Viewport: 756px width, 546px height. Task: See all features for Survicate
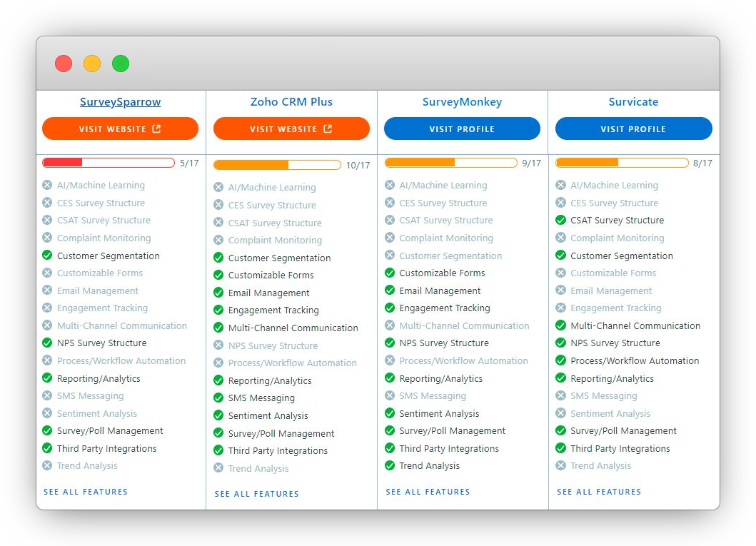pos(600,492)
